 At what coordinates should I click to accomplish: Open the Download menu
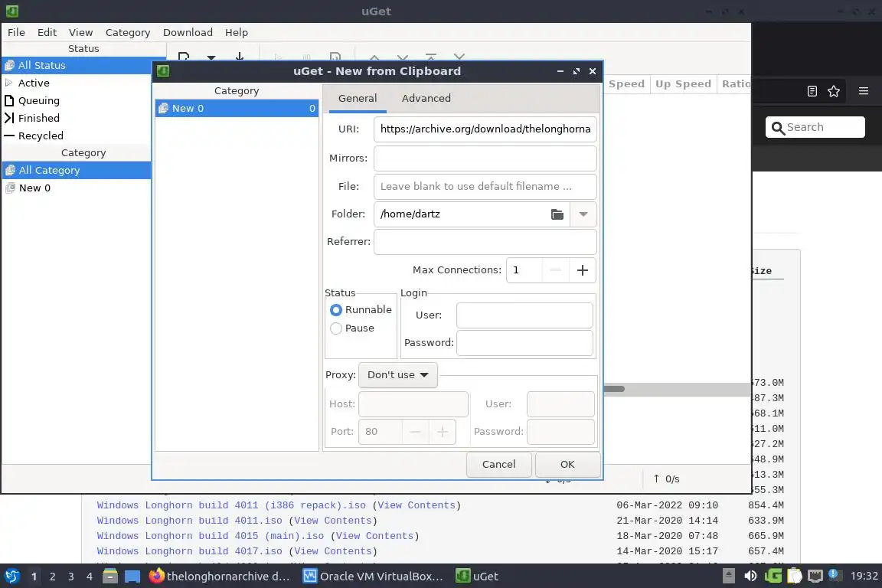click(188, 33)
